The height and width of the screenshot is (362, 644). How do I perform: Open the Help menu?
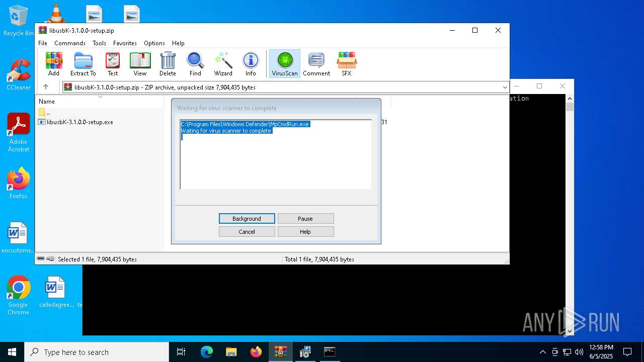point(178,43)
